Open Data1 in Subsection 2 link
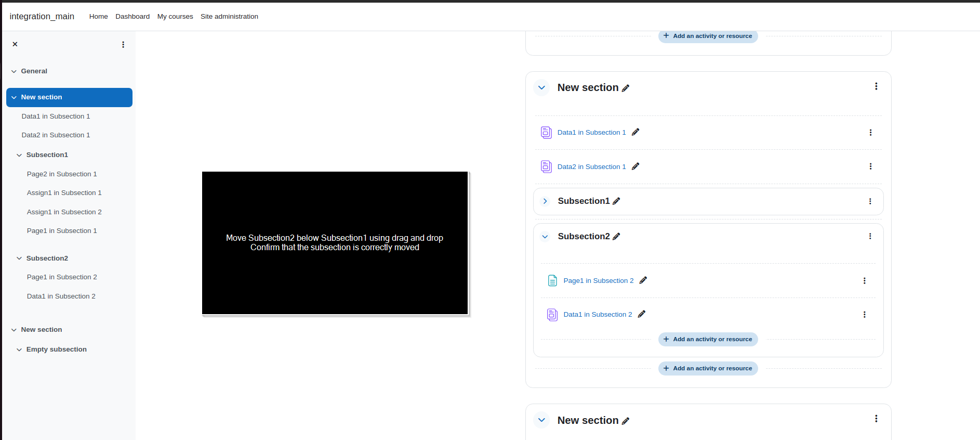This screenshot has height=440, width=980. coord(598,315)
